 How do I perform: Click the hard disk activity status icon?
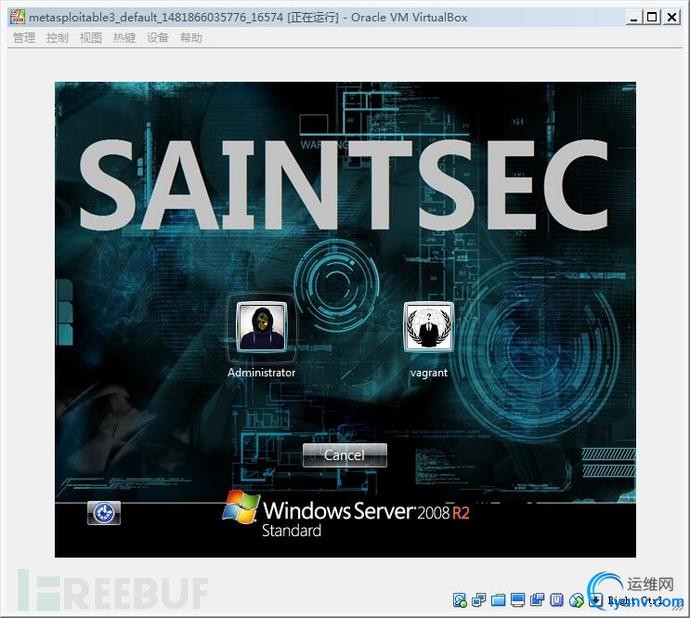(x=459, y=600)
